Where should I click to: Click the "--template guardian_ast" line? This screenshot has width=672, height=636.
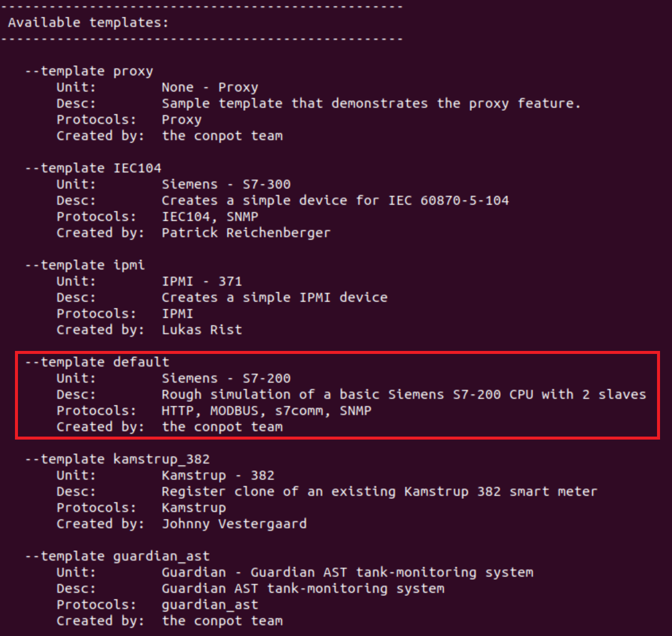[x=117, y=556]
